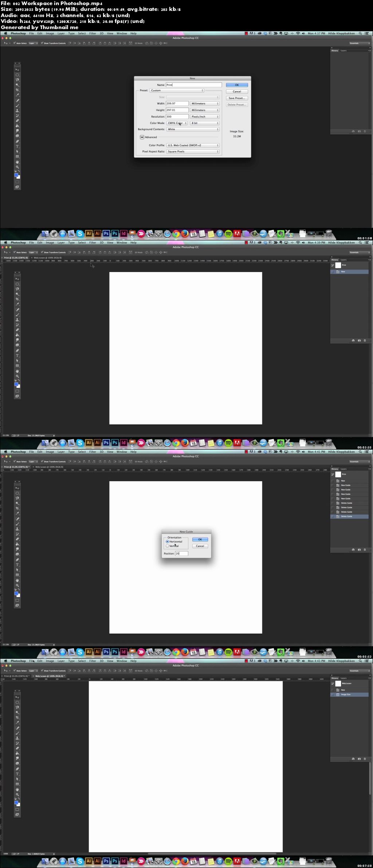Screen dimensions: 373x868
Task: Click into the Name field containing Print
Action: pos(194,85)
